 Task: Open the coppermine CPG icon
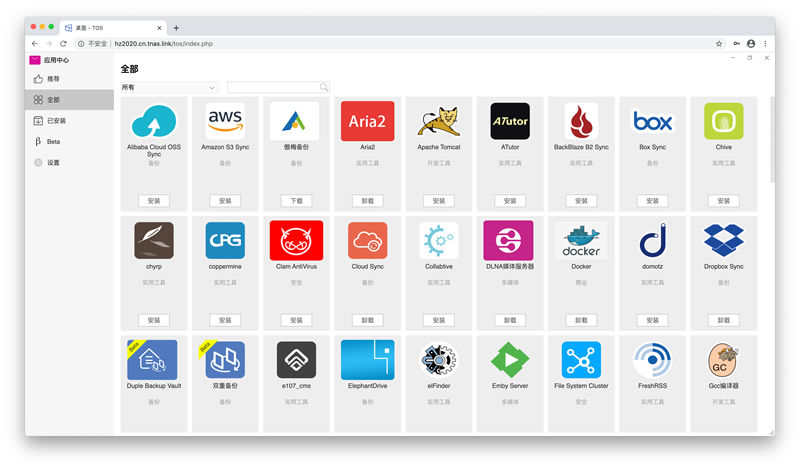point(225,240)
